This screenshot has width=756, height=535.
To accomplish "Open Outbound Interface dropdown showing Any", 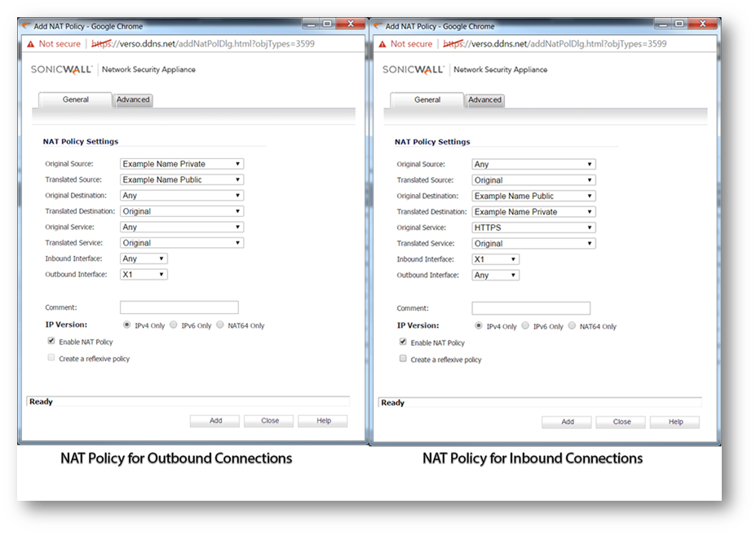I will [496, 275].
